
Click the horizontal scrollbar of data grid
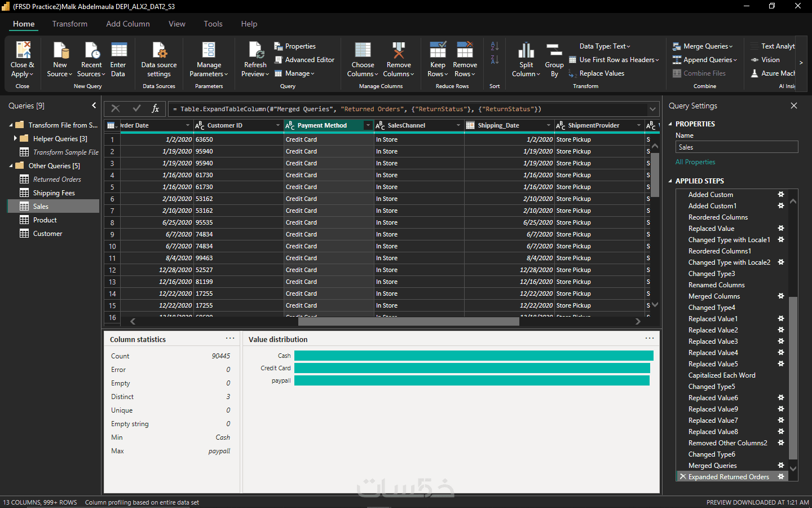tap(408, 321)
